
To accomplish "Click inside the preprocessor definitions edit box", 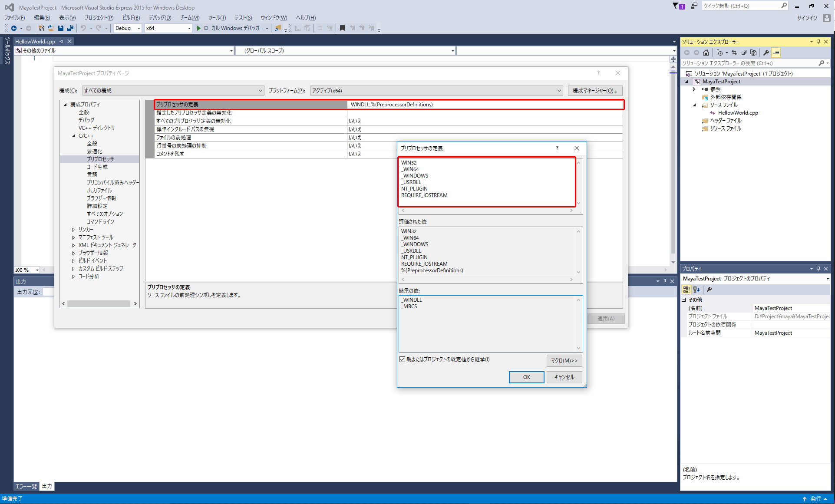I will 486,181.
